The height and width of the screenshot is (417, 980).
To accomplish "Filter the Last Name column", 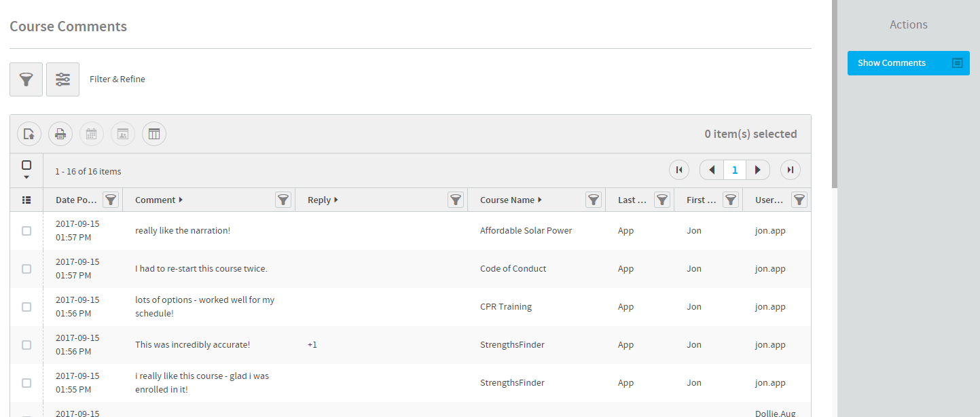I will (662, 200).
